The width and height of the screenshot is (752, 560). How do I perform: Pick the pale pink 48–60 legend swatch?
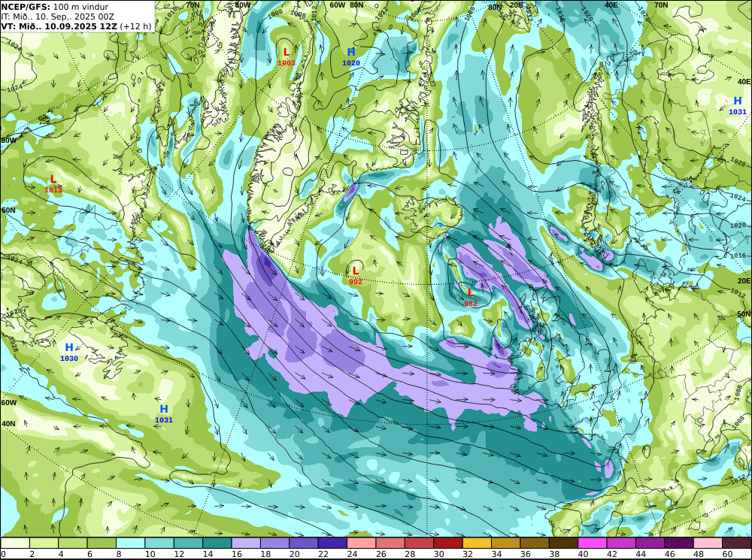[x=708, y=543]
